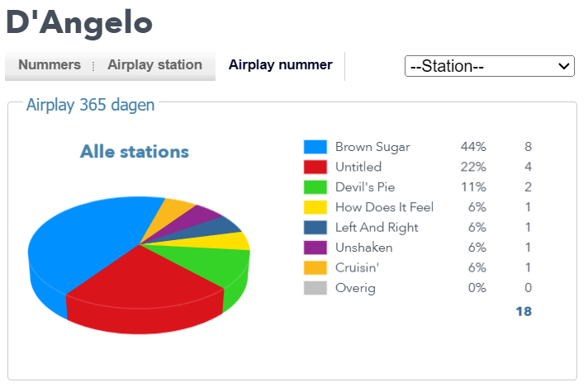Click the Alle stations chart title
The width and height of the screenshot is (588, 387).
135,152
